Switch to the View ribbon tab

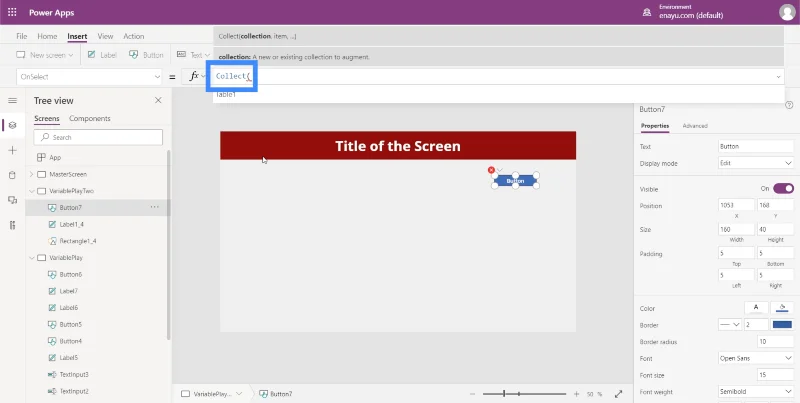pyautogui.click(x=105, y=36)
